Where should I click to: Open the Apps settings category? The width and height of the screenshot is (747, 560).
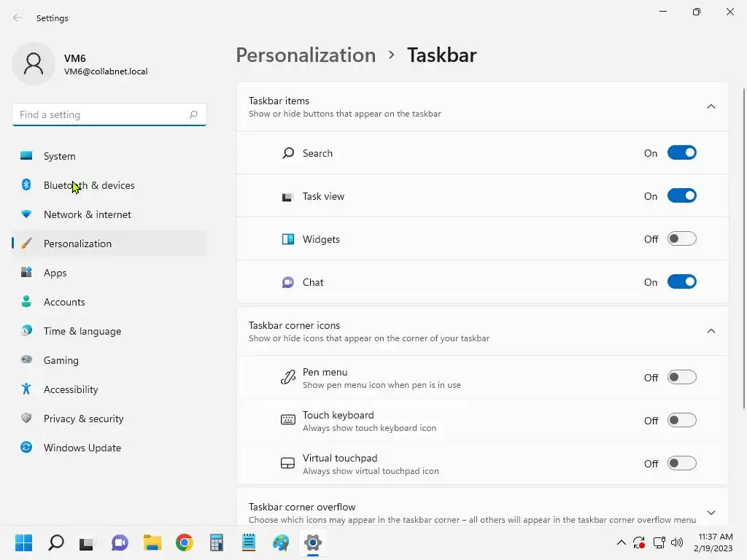pos(109,273)
